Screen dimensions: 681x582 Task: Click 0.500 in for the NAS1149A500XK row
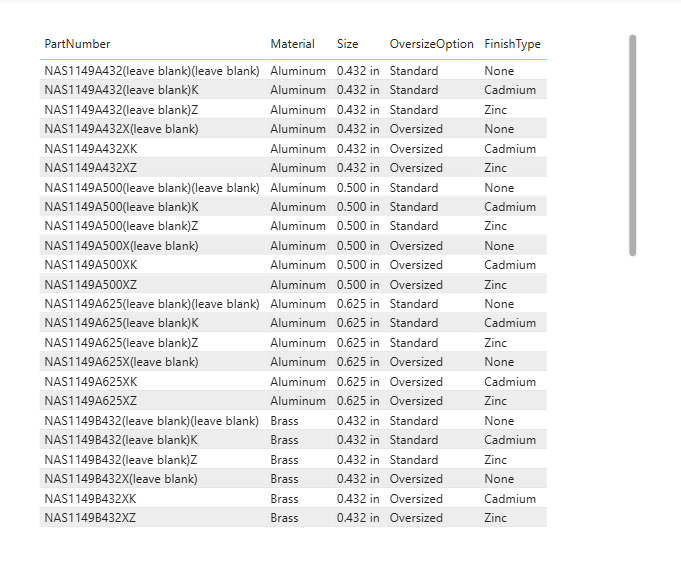pyautogui.click(x=358, y=265)
